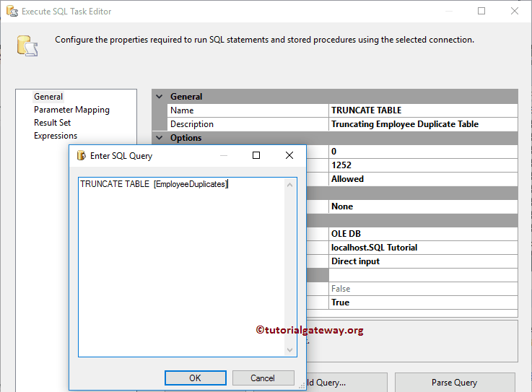
Task: Click the localhost.SQL Tutorial connection value
Action: point(423,248)
